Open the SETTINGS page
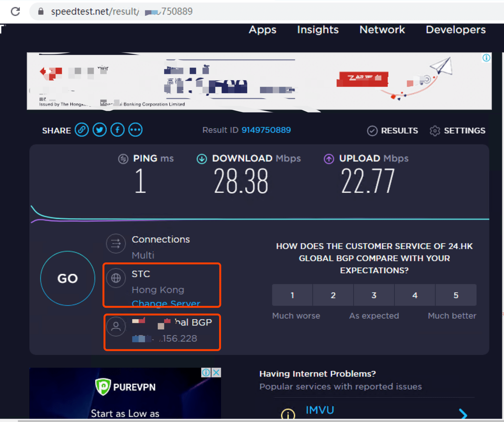This screenshot has height=422, width=504. tap(457, 131)
